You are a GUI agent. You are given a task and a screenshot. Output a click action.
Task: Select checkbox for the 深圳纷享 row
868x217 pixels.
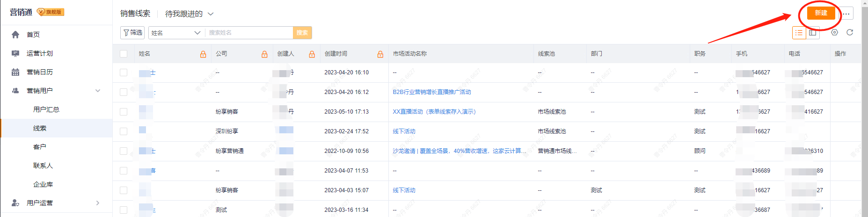point(124,131)
